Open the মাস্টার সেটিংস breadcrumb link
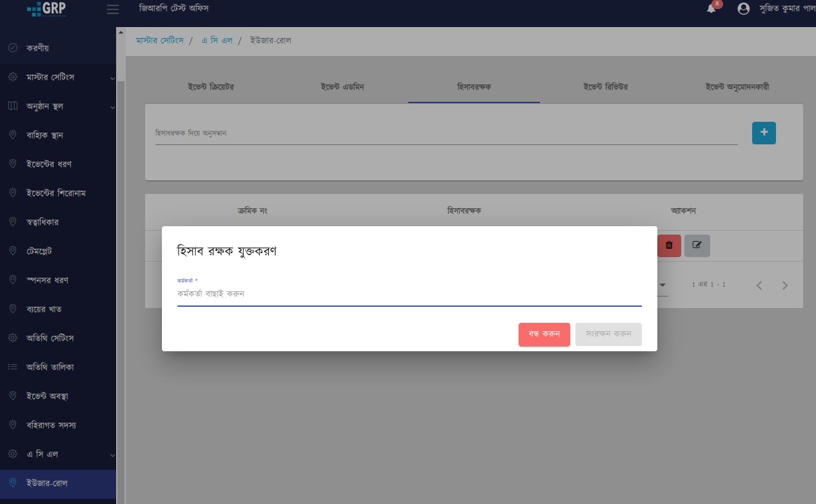The image size is (816, 504). (159, 41)
